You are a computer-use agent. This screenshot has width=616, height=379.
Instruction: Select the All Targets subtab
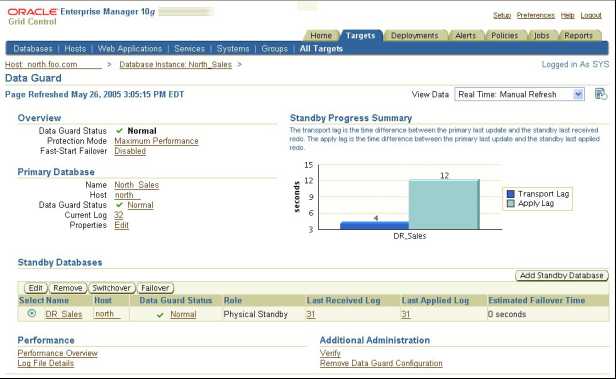pos(321,49)
